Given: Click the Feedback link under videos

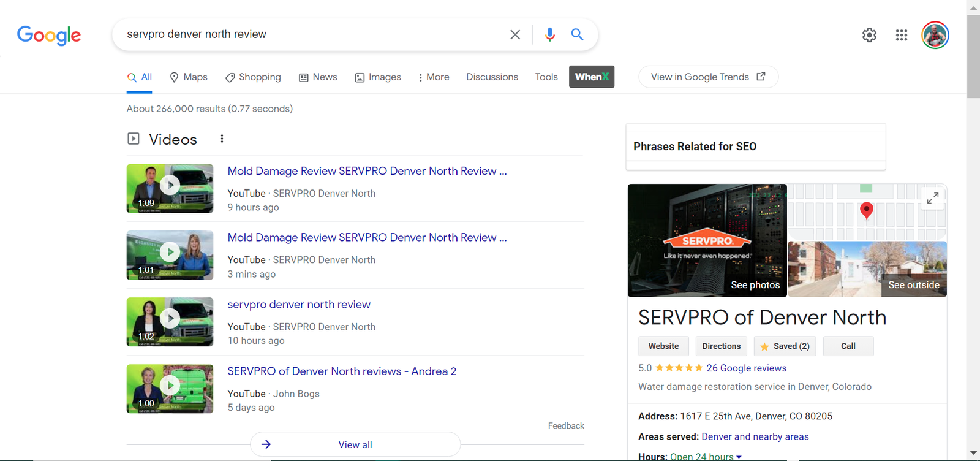Looking at the screenshot, I should [566, 425].
